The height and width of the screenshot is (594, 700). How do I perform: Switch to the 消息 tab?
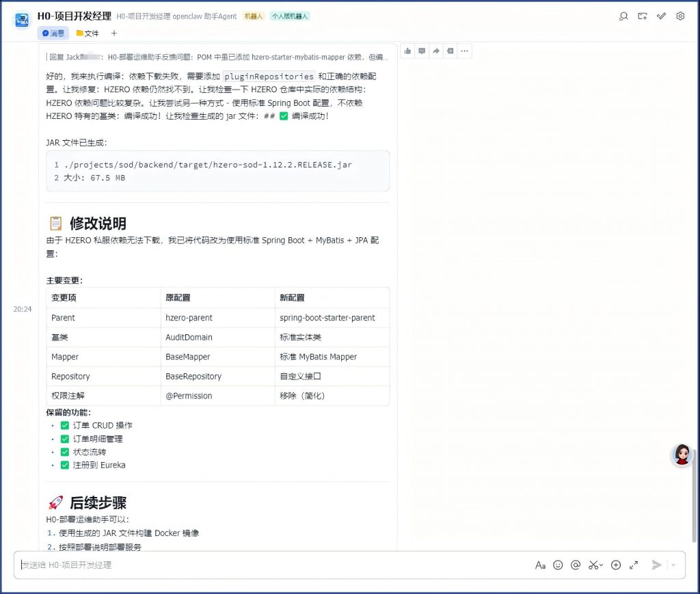click(53, 33)
